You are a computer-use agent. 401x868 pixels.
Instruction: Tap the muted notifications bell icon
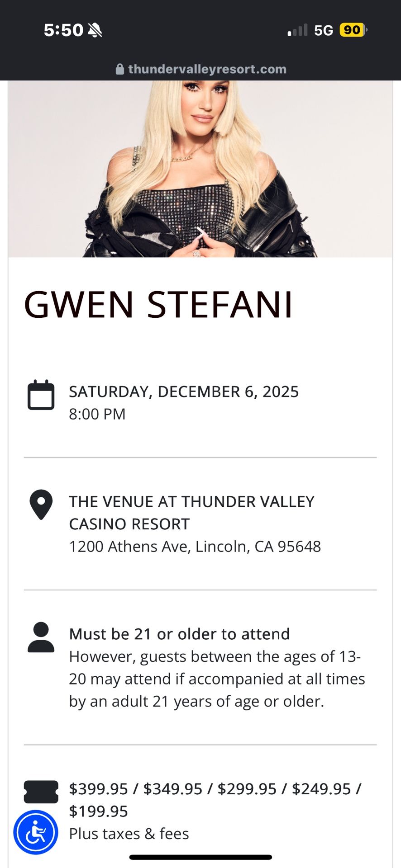pyautogui.click(x=94, y=30)
